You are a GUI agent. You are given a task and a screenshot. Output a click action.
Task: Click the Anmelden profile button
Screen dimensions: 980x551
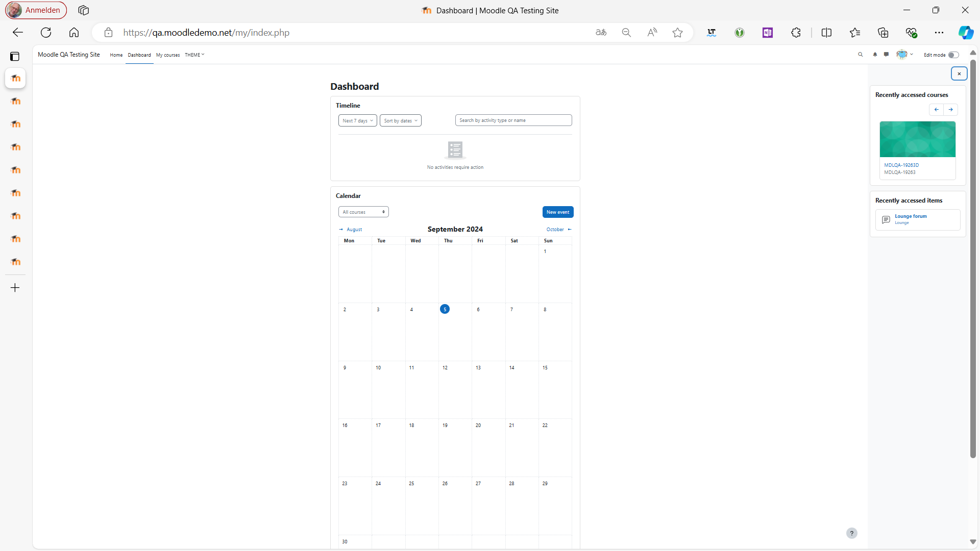point(36,10)
